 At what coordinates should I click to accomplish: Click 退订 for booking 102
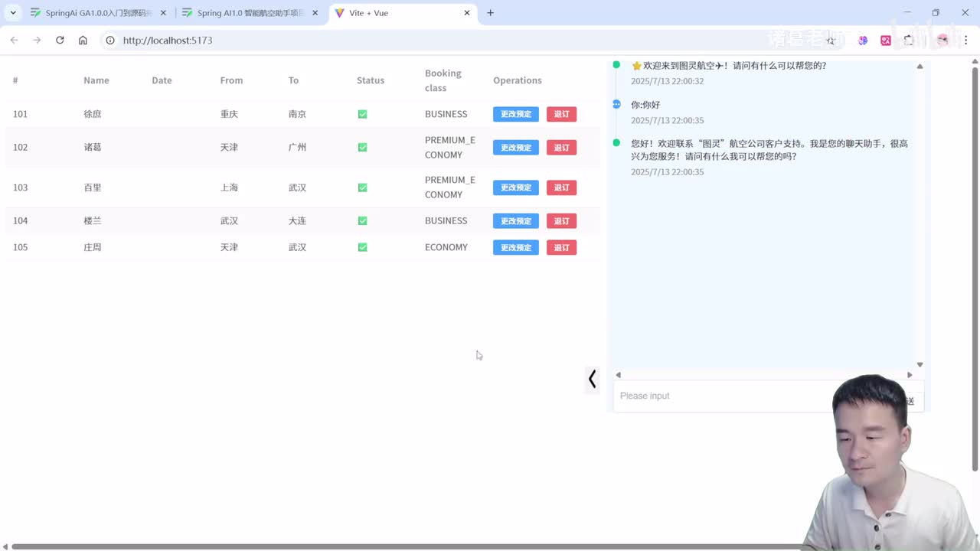(x=561, y=147)
